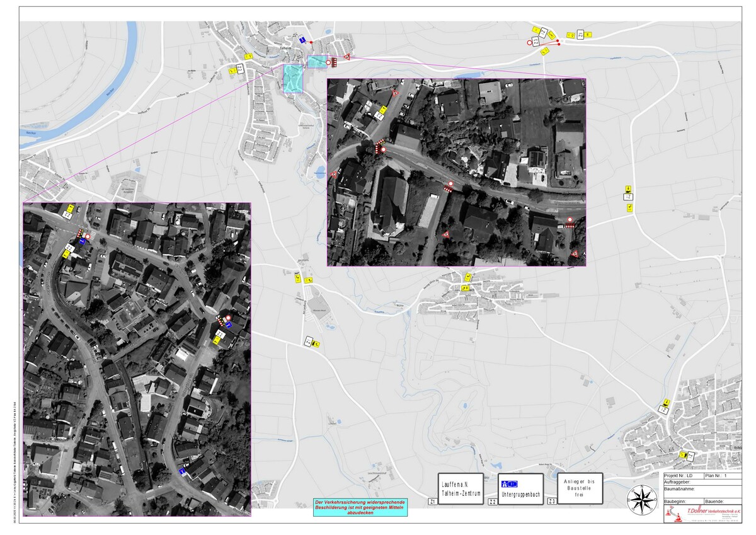Click the larger cyan highlighted map area near Talheim
756x535 pixels.
coord(293,79)
